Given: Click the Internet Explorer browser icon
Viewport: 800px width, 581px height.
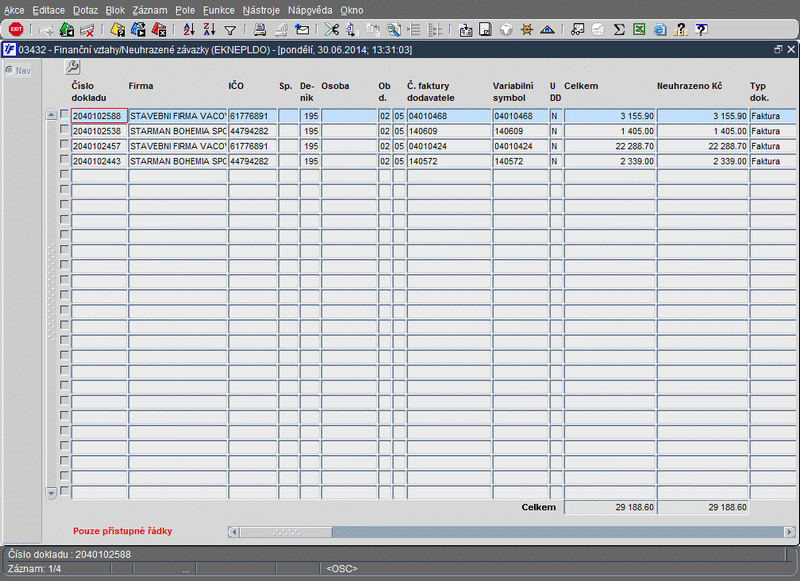Looking at the screenshot, I should [x=660, y=30].
